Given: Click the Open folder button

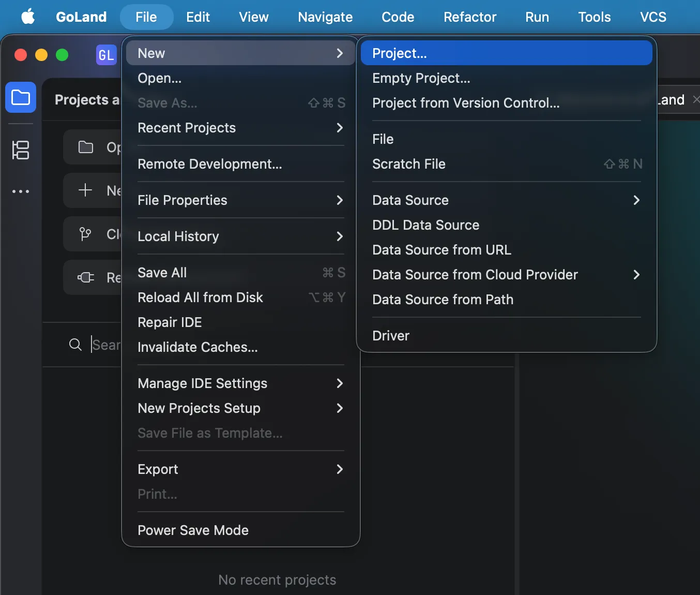Looking at the screenshot, I should click(x=93, y=147).
